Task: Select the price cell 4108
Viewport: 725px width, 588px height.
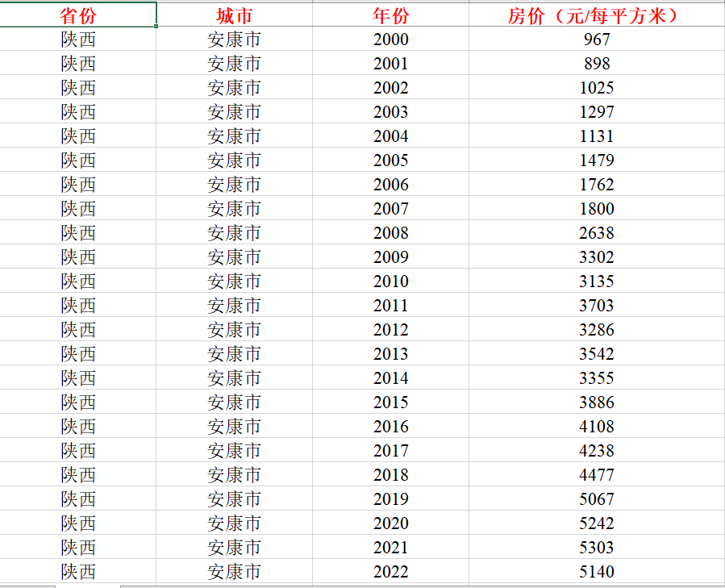Action: (597, 426)
